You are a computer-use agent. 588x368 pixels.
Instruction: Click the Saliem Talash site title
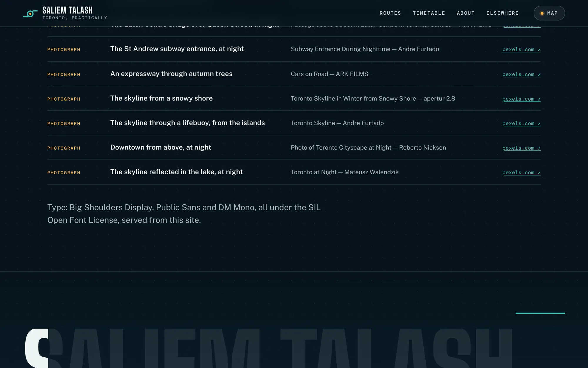[68, 10]
